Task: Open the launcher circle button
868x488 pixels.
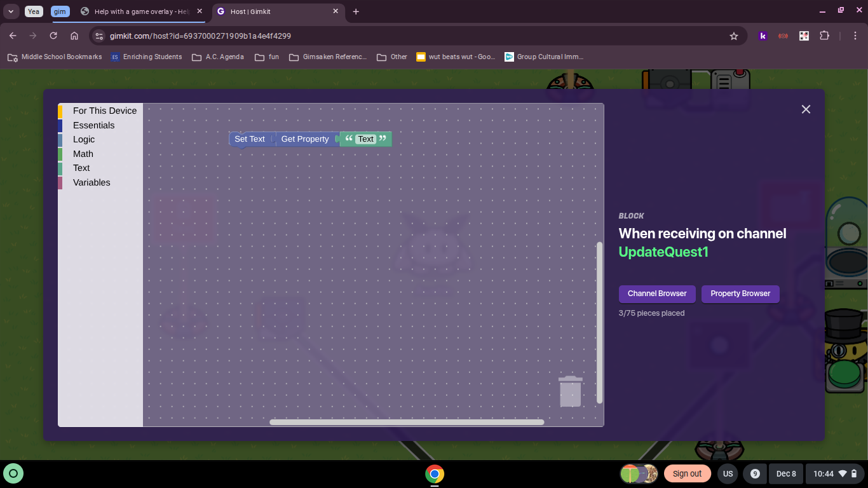Action: click(x=14, y=473)
